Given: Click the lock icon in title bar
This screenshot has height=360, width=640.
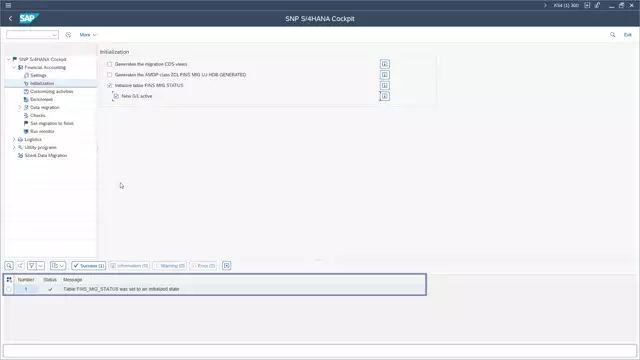Looking at the screenshot, I should [x=598, y=5].
